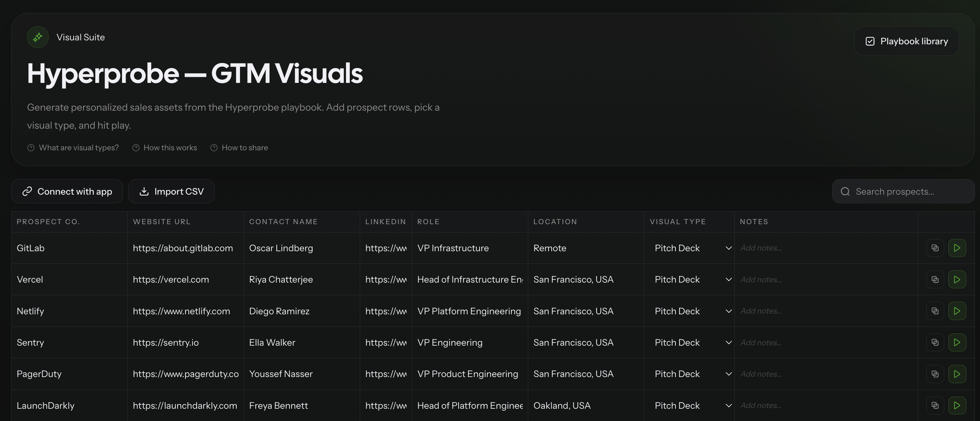
Task: Duplicate the Vercel prospect row
Action: pyautogui.click(x=935, y=280)
